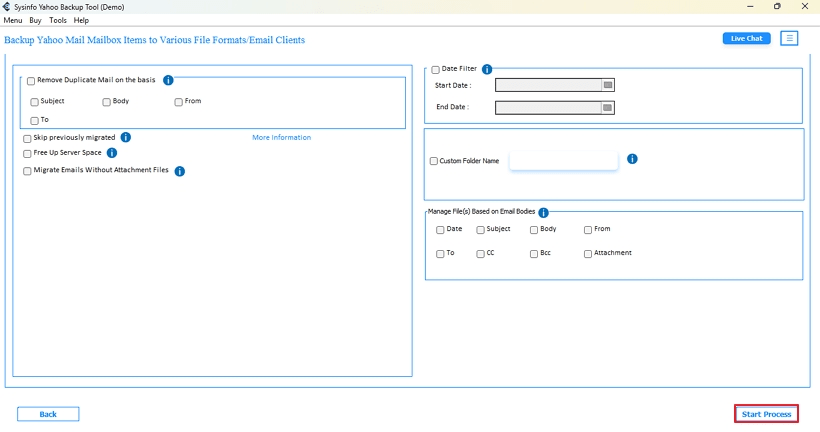
Task: Open the hamburger menu icon near Live Chat
Action: 789,38
